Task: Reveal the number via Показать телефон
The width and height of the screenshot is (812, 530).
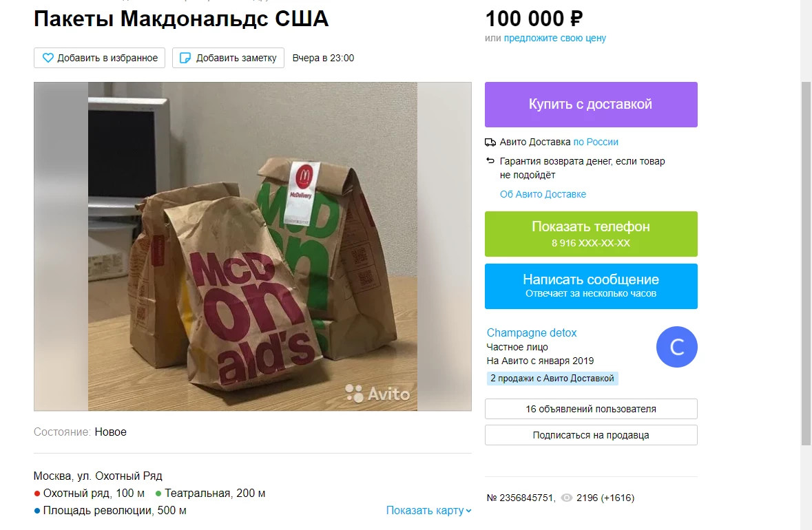Action: 591,234
